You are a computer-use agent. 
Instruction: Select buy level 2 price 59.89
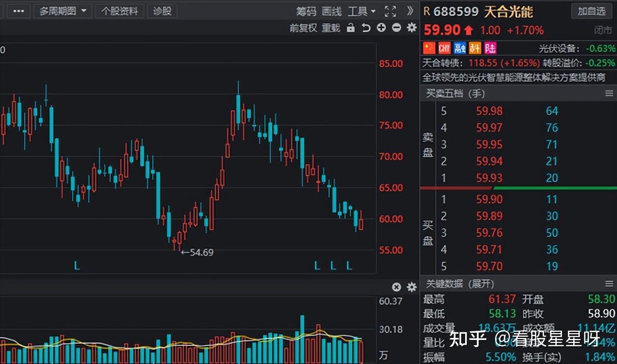point(489,216)
